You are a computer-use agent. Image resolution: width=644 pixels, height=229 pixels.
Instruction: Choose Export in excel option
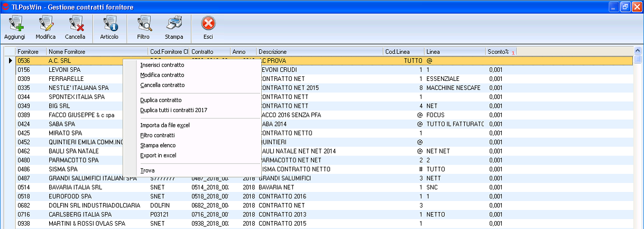coord(158,155)
